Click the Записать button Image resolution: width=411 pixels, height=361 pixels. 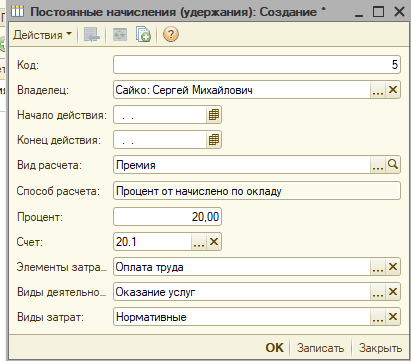[x=320, y=348]
